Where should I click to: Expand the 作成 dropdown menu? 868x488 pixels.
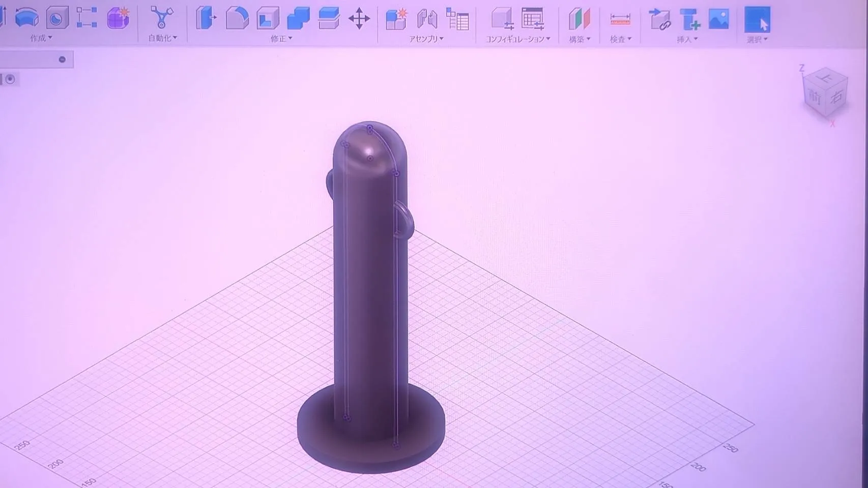(41, 38)
